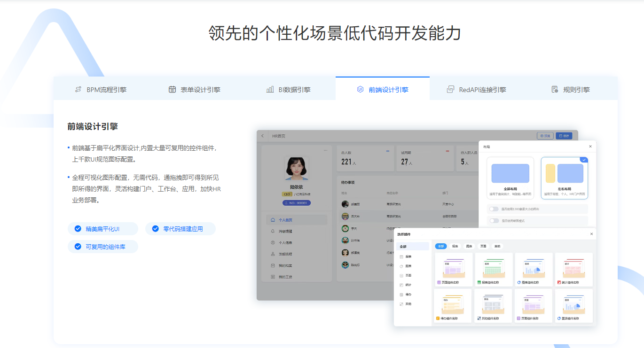644x348 pixels.
Task: Close the 选择插件 dialog
Action: pos(591,234)
